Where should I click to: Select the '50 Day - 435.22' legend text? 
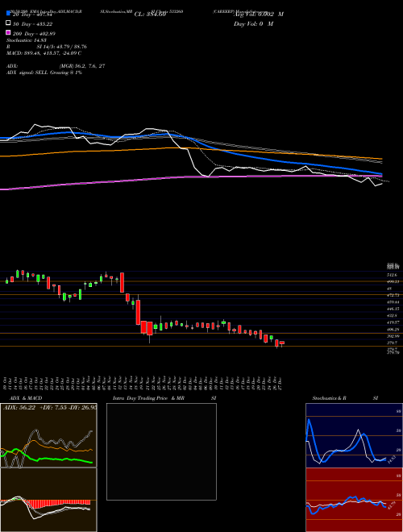(33, 24)
